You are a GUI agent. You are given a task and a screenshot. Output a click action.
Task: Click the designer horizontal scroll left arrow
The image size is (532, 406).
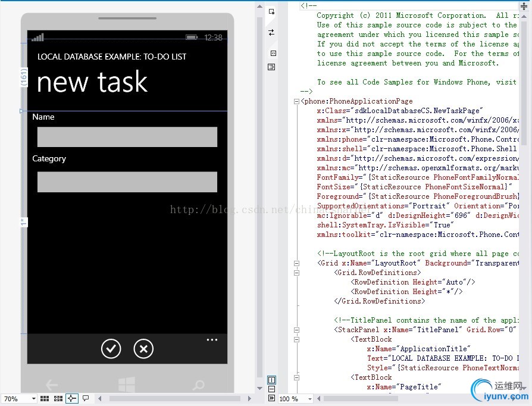click(x=100, y=398)
